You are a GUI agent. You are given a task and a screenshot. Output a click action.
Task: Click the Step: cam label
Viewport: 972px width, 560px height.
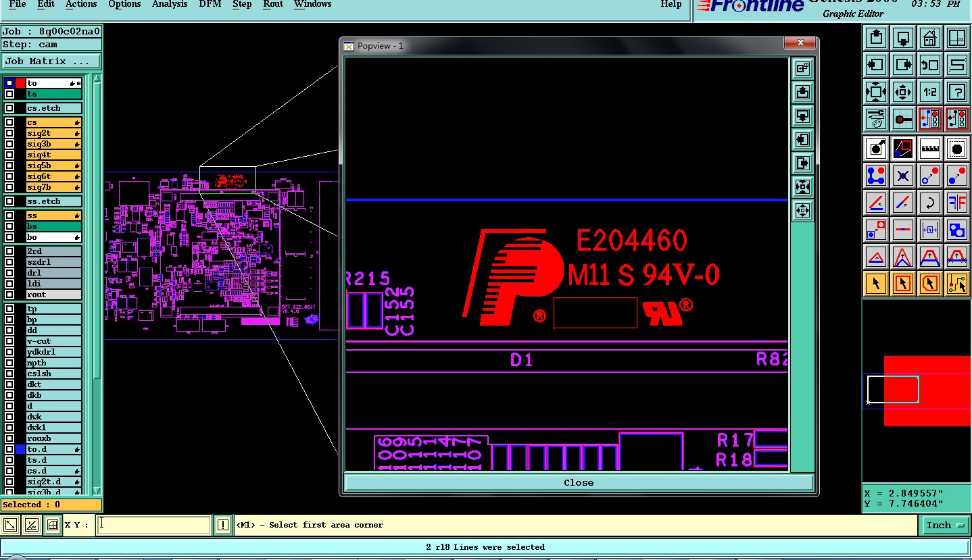(51, 45)
